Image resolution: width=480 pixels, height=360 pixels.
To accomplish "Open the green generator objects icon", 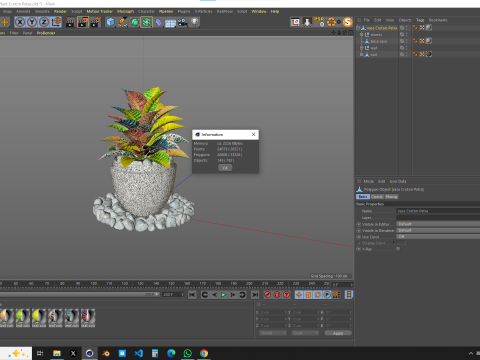I will [x=134, y=22].
